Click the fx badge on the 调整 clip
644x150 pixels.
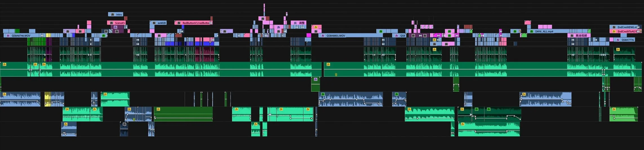click(295, 23)
